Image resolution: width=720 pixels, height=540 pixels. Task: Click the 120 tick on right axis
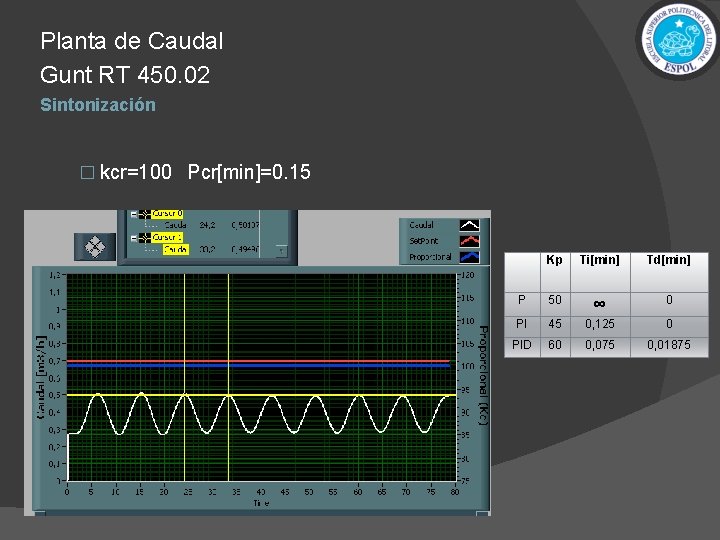[467, 275]
